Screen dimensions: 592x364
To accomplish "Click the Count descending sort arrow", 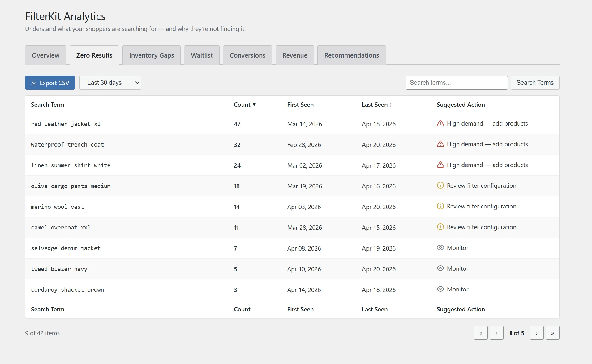I will point(254,105).
